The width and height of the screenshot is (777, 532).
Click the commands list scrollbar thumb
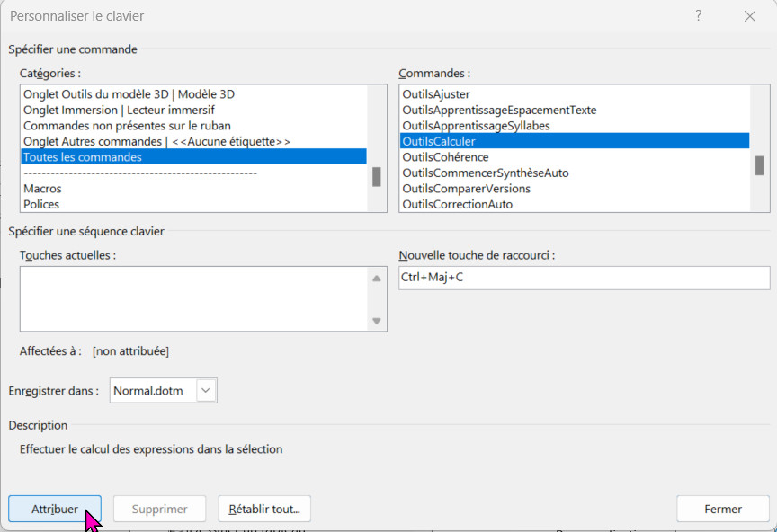759,165
